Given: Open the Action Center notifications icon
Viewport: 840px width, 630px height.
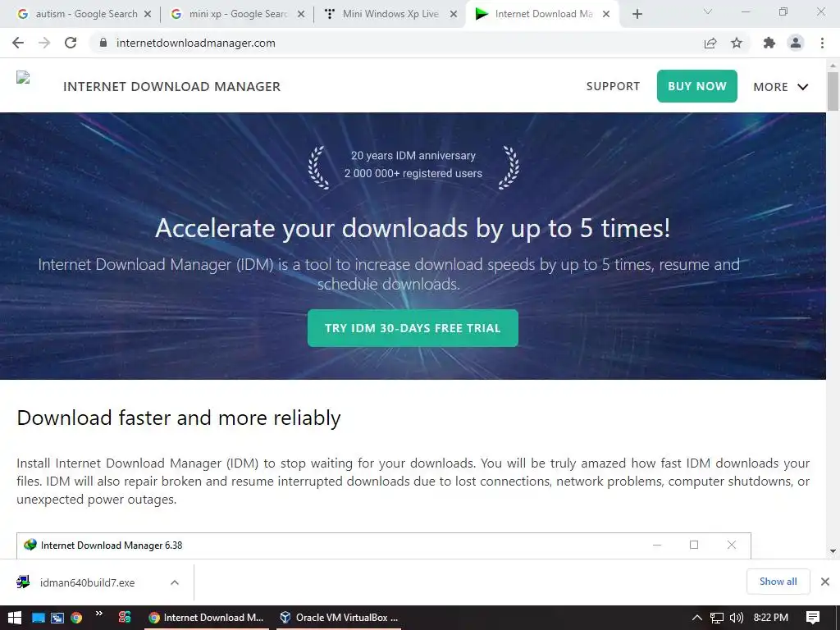Looking at the screenshot, I should pos(813,618).
